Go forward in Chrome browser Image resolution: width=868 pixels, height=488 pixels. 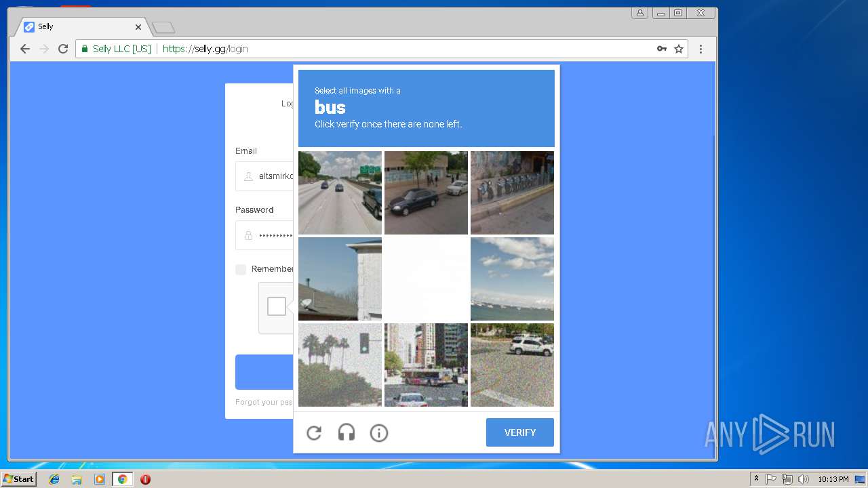coord(44,49)
